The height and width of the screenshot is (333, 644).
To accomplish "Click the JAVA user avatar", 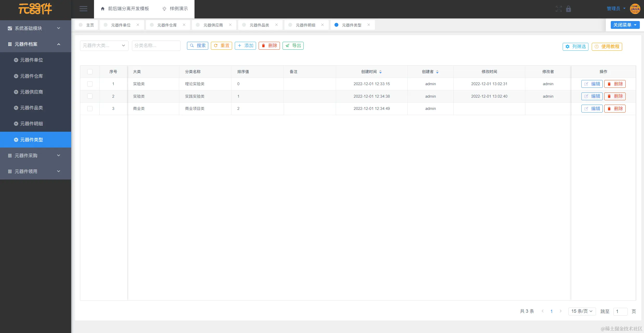I will pyautogui.click(x=635, y=9).
